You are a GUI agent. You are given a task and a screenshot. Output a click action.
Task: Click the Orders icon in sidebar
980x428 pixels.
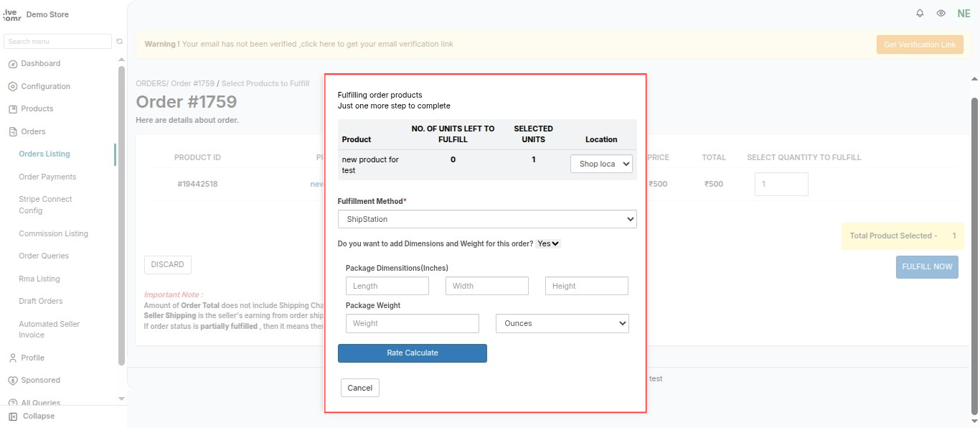[13, 132]
